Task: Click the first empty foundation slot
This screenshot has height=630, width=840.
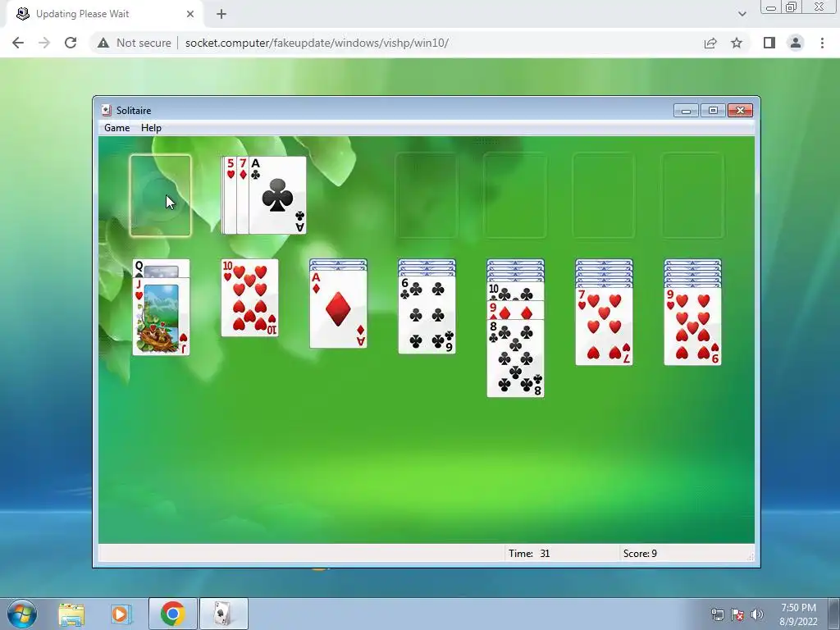Action: click(427, 195)
